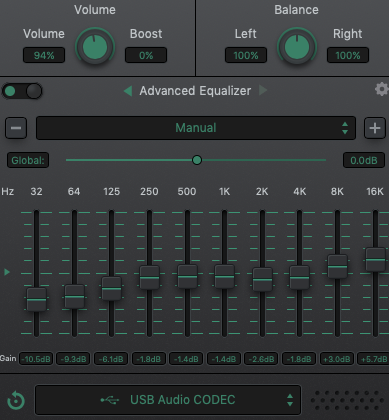Click the 2K band slider handle
The height and width of the screenshot is (420, 389).
[x=262, y=279]
